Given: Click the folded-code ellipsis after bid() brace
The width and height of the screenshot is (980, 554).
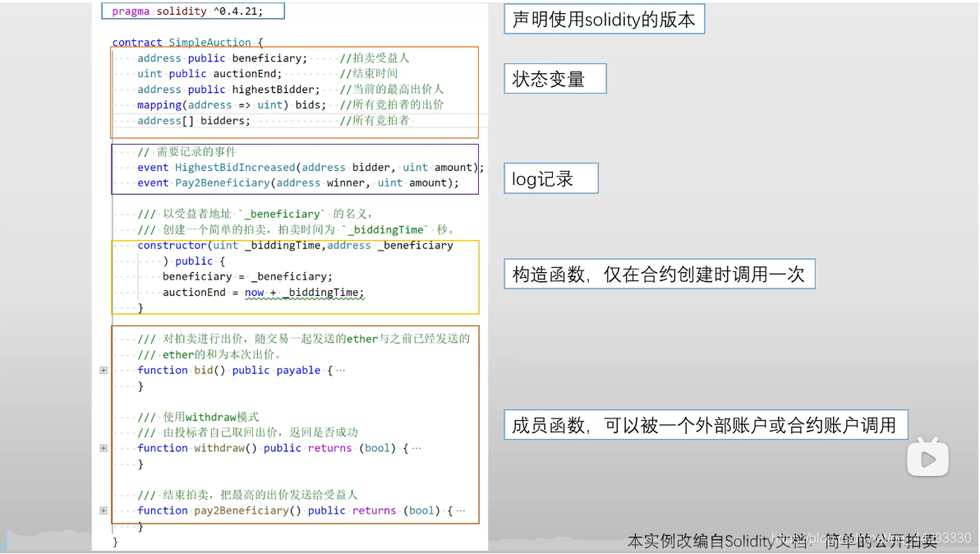Looking at the screenshot, I should 341,370.
